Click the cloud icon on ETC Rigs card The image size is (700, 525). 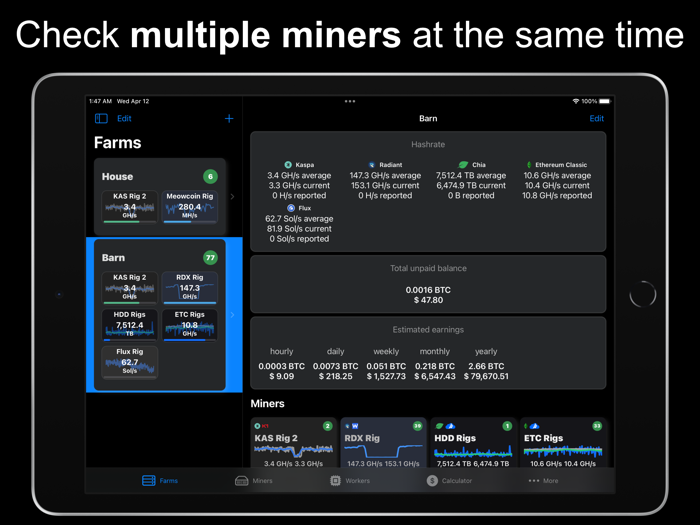535,426
